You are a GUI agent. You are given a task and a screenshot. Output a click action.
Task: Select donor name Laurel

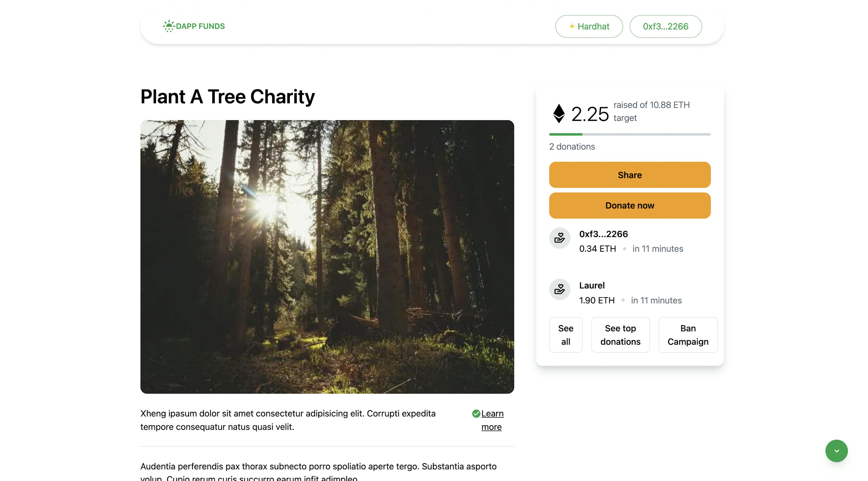592,285
